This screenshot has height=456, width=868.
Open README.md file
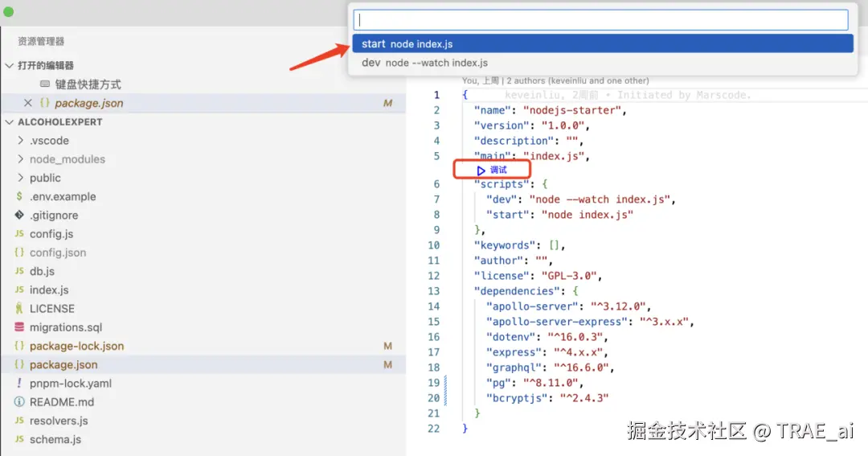pyautogui.click(x=61, y=402)
